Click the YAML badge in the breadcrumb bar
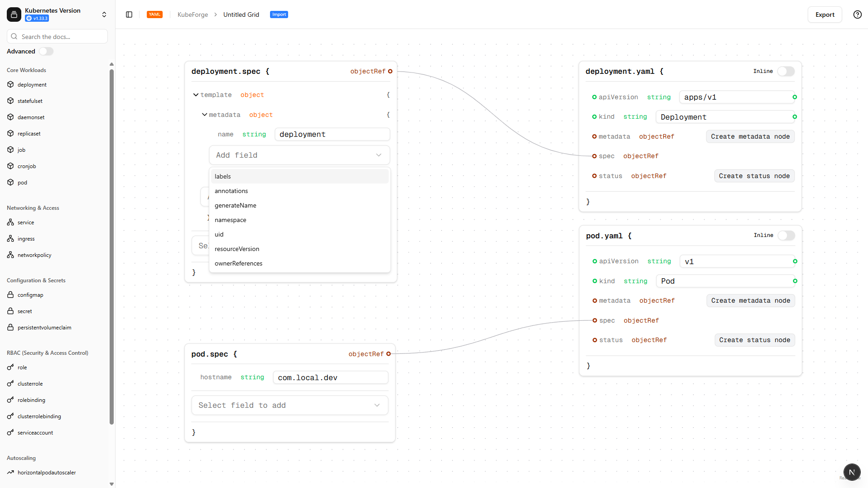Viewport: 868px width, 488px height. (x=154, y=14)
